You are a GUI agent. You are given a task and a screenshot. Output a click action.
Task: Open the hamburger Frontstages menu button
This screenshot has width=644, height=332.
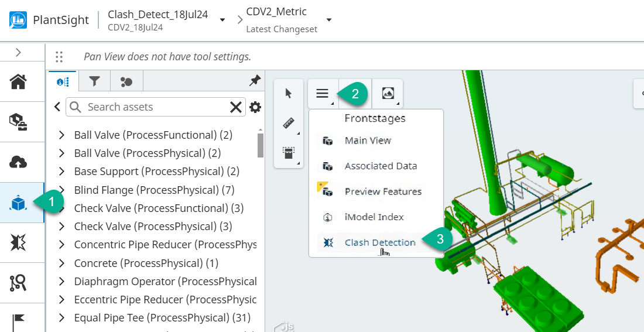(323, 93)
